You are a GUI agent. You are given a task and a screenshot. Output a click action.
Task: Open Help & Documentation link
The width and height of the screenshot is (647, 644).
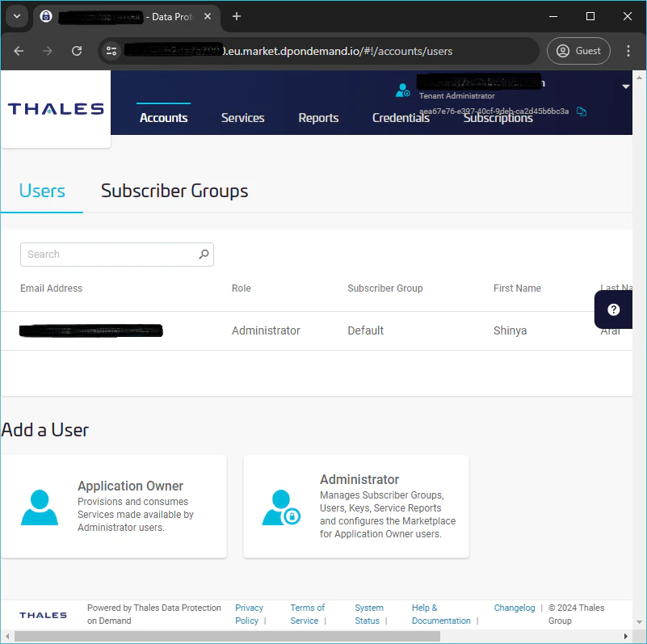click(441, 614)
